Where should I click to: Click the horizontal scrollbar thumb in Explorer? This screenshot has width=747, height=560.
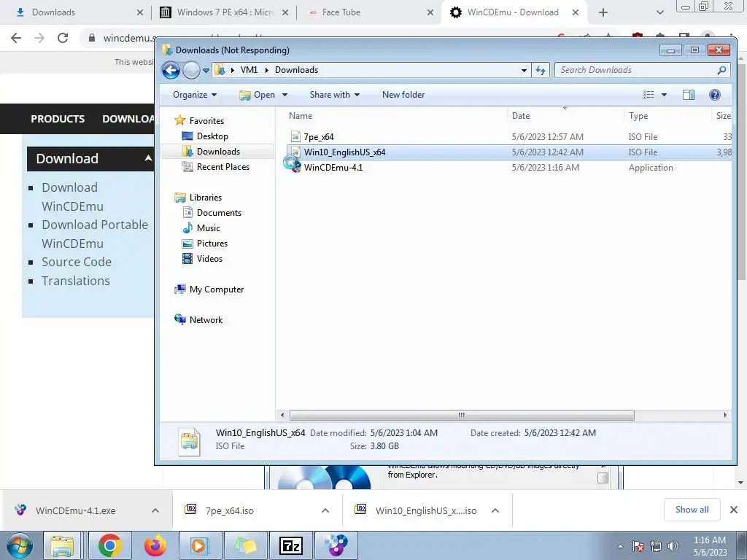click(x=461, y=415)
